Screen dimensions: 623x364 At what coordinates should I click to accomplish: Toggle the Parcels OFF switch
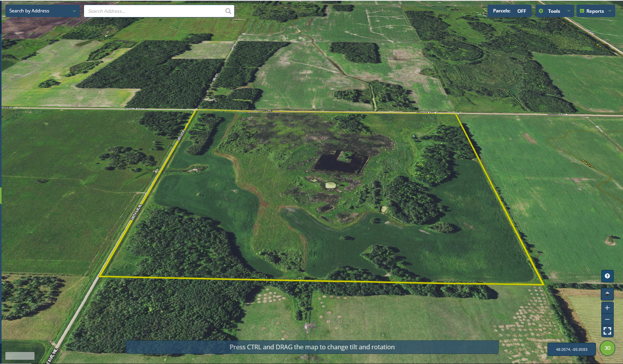509,11
